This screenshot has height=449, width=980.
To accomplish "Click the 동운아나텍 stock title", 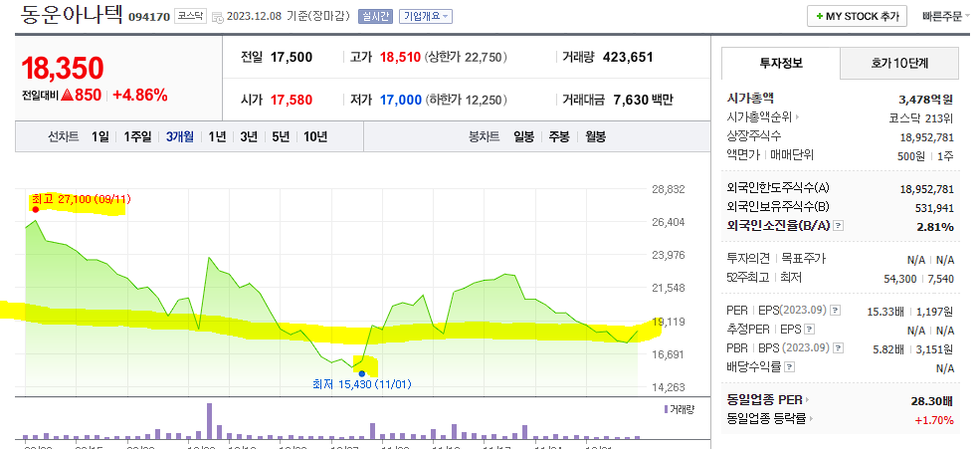I will coord(72,14).
